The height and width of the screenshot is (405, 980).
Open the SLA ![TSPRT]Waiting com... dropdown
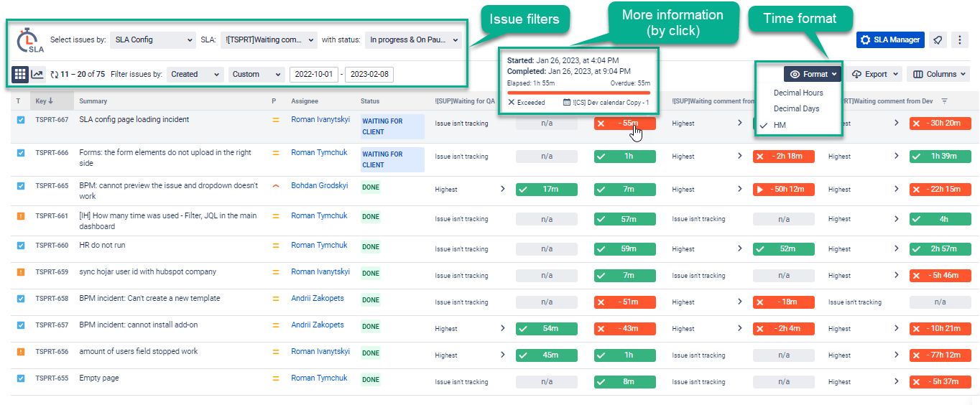point(269,40)
